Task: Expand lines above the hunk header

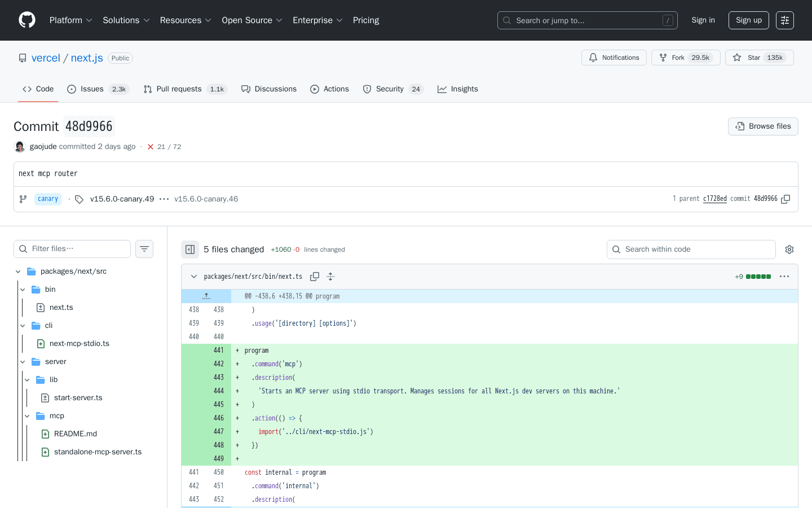Action: tap(206, 296)
